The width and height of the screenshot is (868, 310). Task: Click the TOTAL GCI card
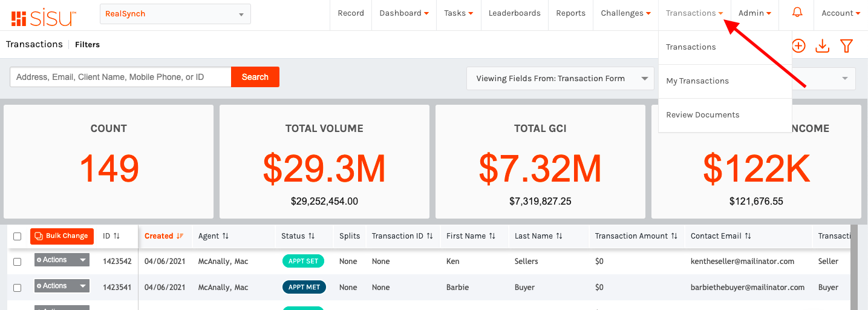coord(540,162)
